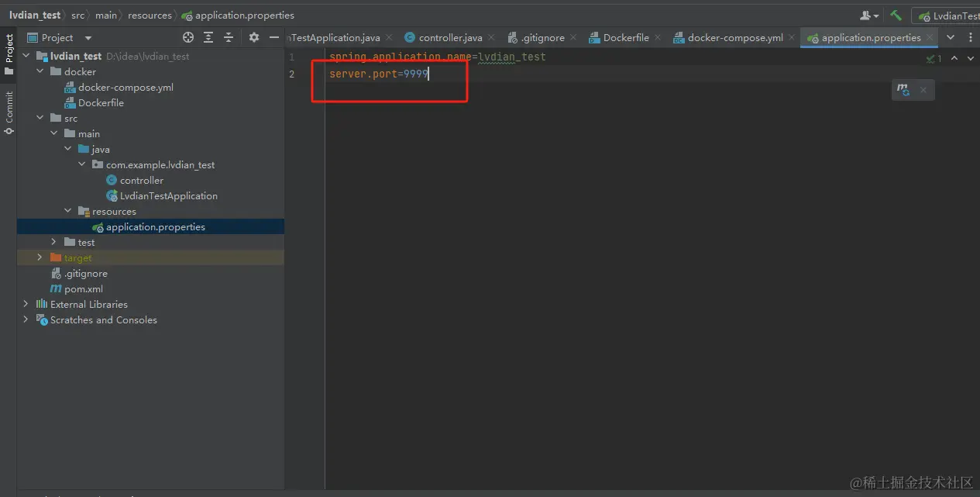Close the application.properties tab
The height and width of the screenshot is (497, 980).
pos(930,37)
